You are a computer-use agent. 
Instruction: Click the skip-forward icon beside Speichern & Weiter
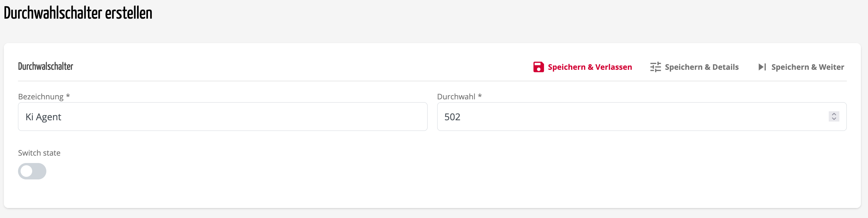pyautogui.click(x=762, y=67)
